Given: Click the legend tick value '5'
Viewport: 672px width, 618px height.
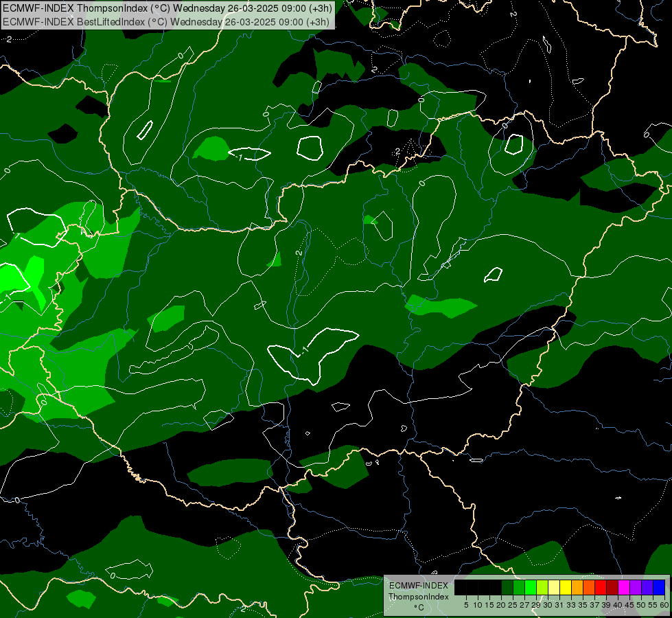Looking at the screenshot, I should [x=466, y=605].
